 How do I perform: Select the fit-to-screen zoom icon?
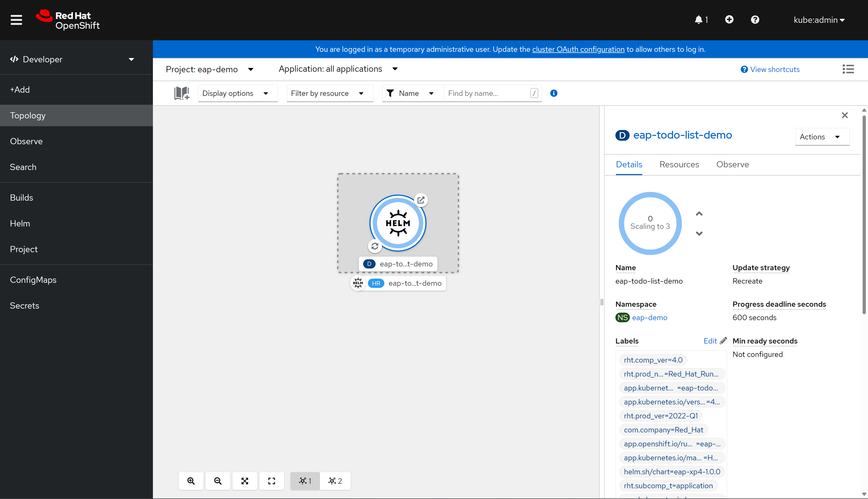pos(245,480)
